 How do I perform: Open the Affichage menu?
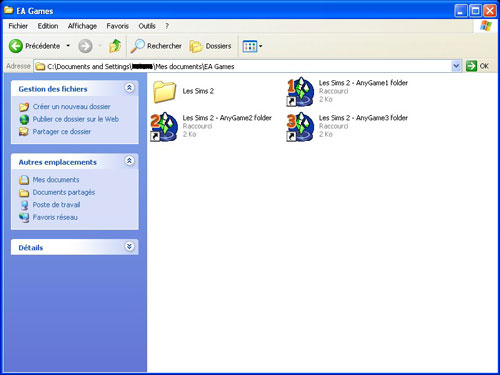pyautogui.click(x=82, y=26)
